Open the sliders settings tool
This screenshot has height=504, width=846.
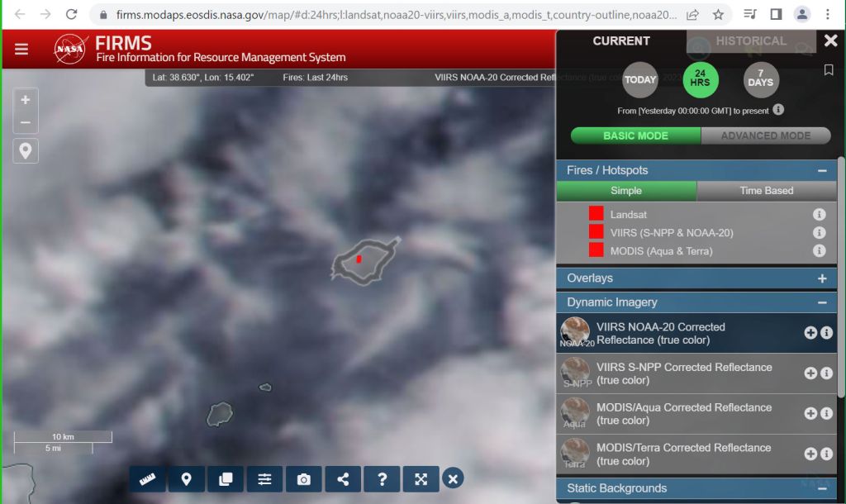click(264, 479)
